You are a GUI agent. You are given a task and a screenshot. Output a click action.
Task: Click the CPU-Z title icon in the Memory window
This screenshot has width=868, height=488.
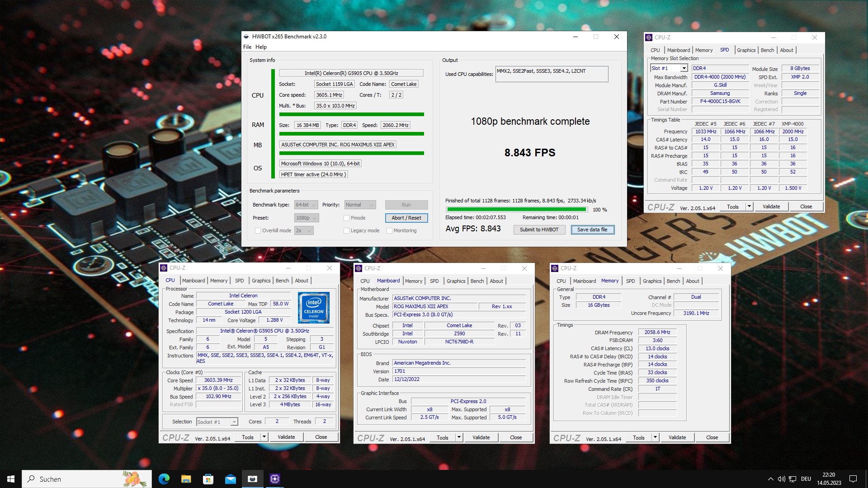[x=555, y=268]
